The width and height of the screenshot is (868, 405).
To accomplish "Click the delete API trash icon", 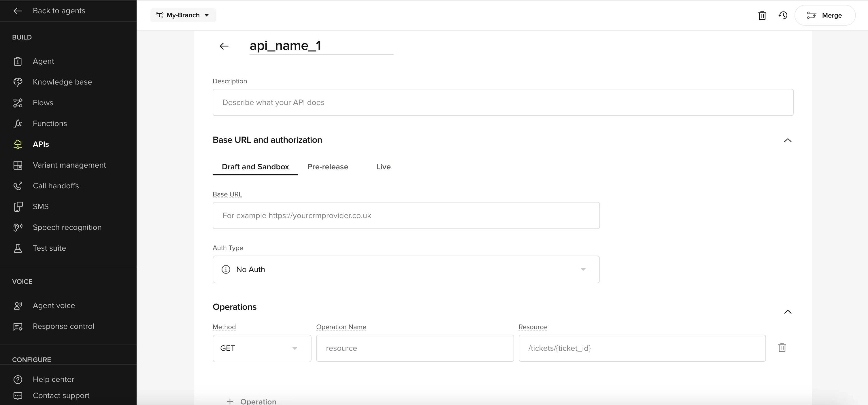I will (x=762, y=15).
